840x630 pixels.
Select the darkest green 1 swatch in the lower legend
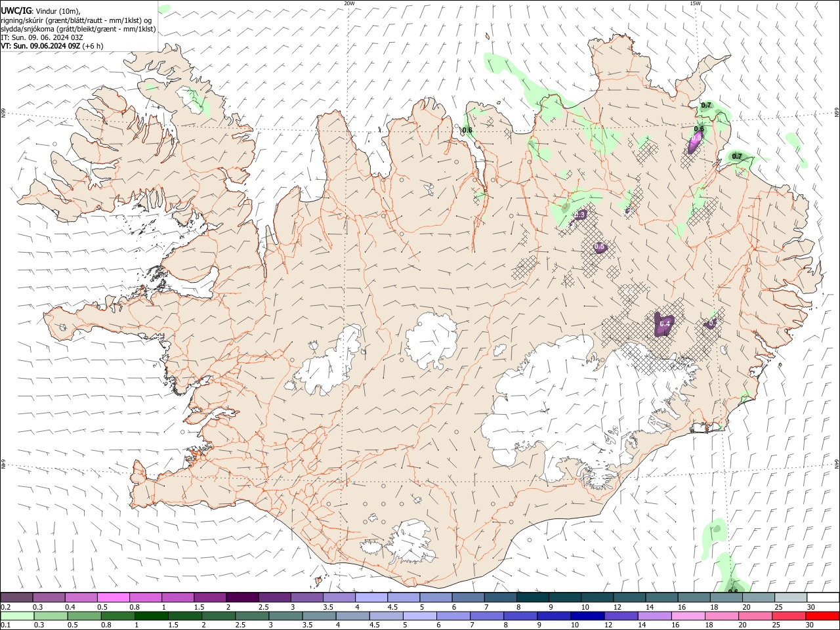tap(151, 616)
